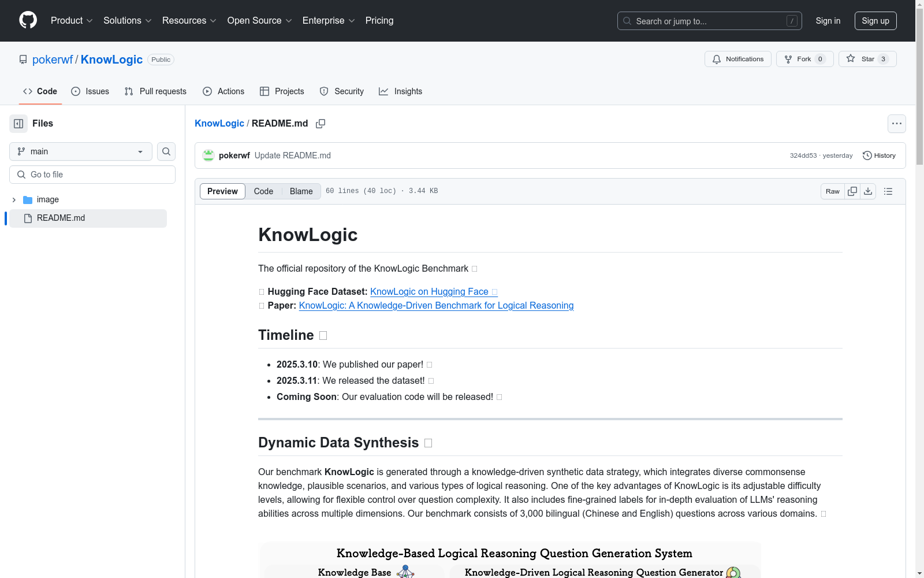
Task: Switch to Preview view
Action: [x=222, y=191]
